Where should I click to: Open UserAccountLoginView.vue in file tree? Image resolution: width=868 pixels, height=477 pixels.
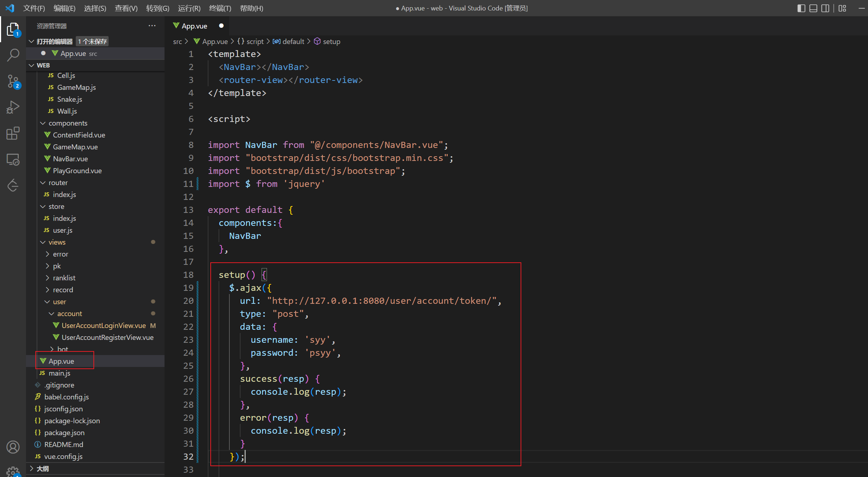tap(104, 325)
